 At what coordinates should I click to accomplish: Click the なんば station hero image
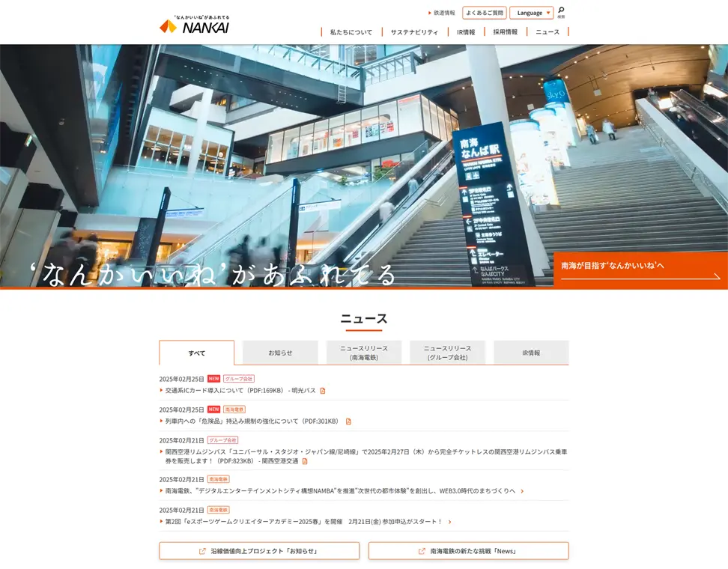pos(364,166)
